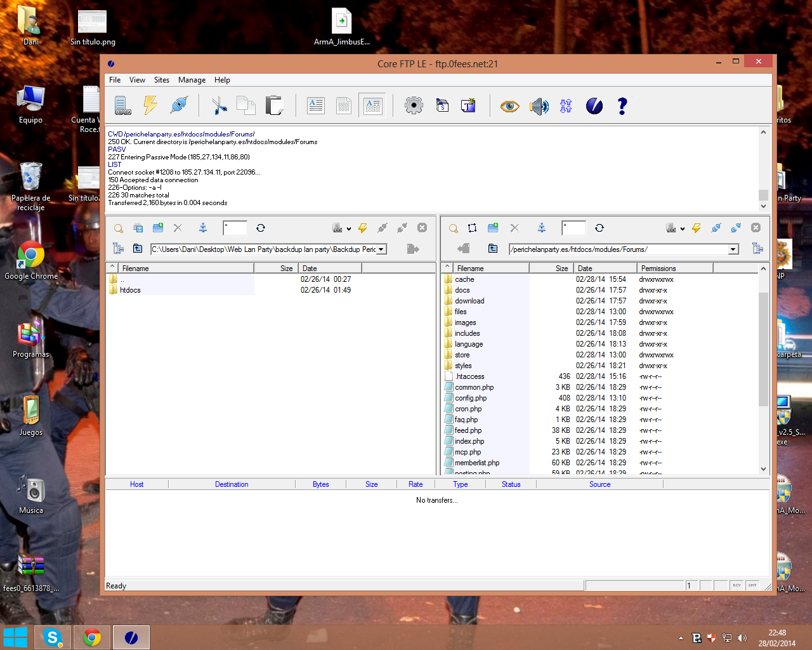Click the local pane filter input field
Image resolution: width=812 pixels, height=650 pixels.
(x=235, y=228)
